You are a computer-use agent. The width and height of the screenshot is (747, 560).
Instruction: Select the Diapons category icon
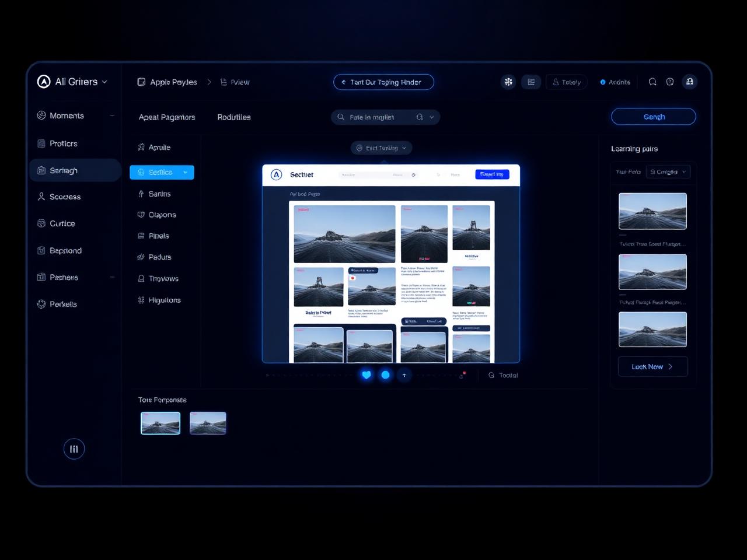[x=141, y=215]
